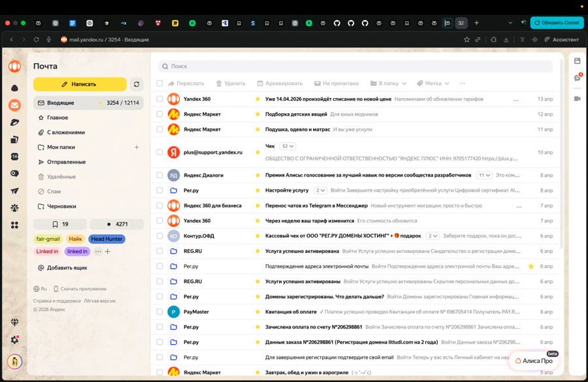Viewport: 588px width, 382px height.
Task: Open the calendar icon in left rail
Action: pyautogui.click(x=14, y=156)
